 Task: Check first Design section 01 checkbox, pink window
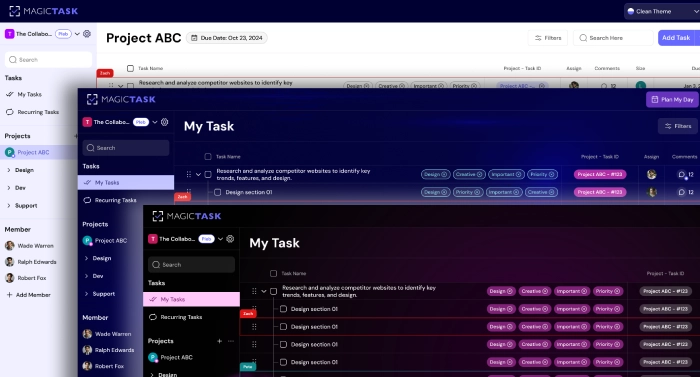coord(283,309)
